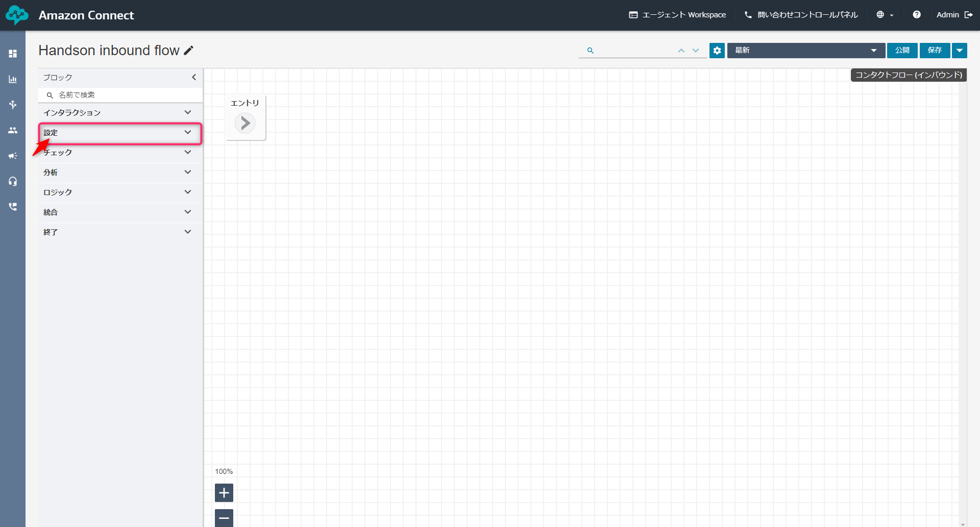Click the help question mark icon
Image resolution: width=980 pixels, height=527 pixels.
[x=917, y=15]
